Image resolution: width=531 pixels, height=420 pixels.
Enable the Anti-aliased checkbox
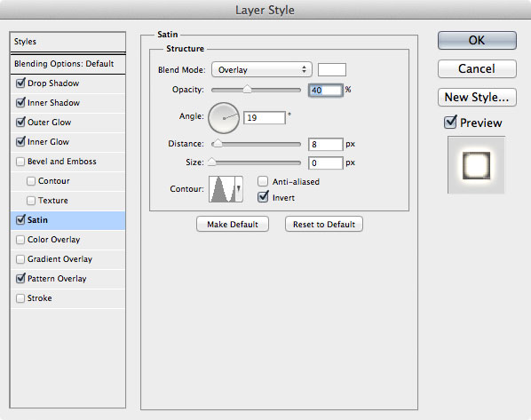pos(263,181)
